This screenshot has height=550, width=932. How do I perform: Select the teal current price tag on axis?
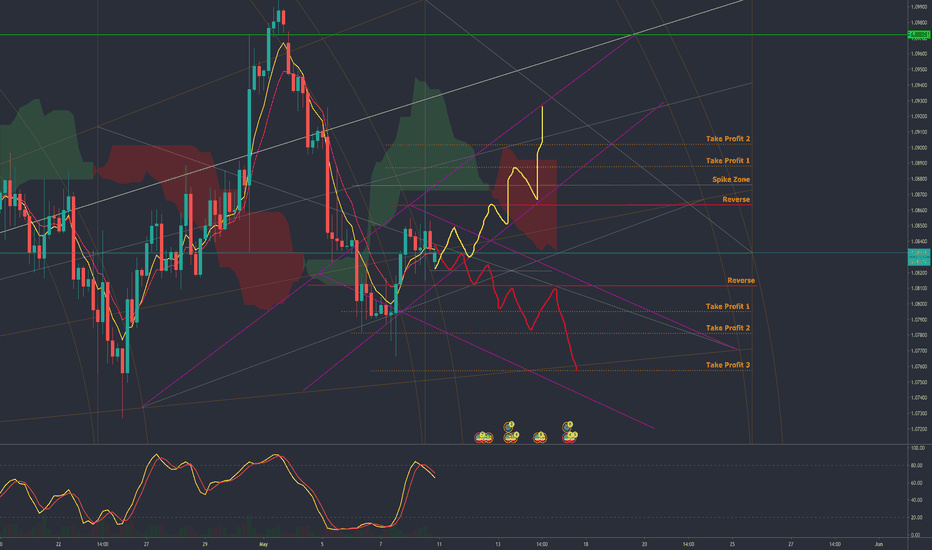coord(919,257)
